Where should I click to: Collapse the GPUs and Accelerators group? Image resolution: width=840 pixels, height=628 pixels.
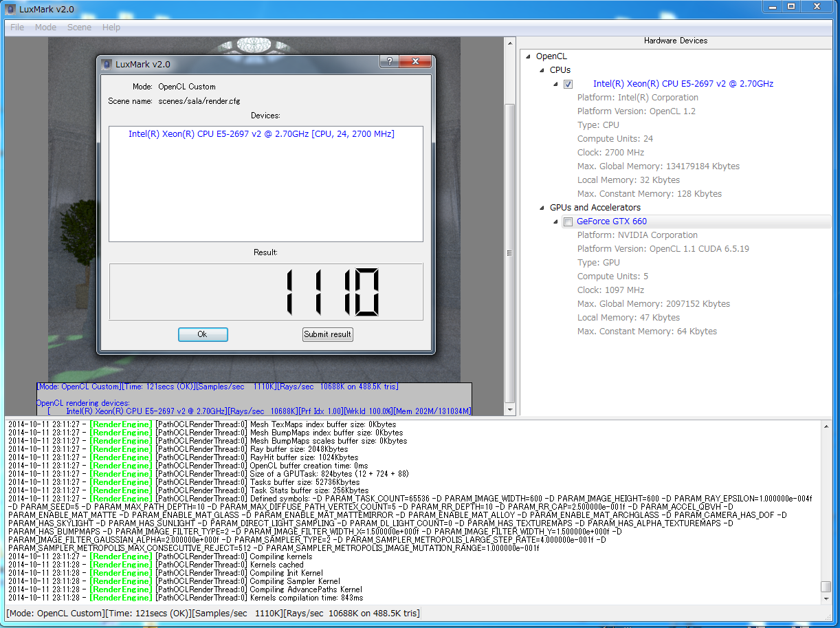[x=542, y=208]
